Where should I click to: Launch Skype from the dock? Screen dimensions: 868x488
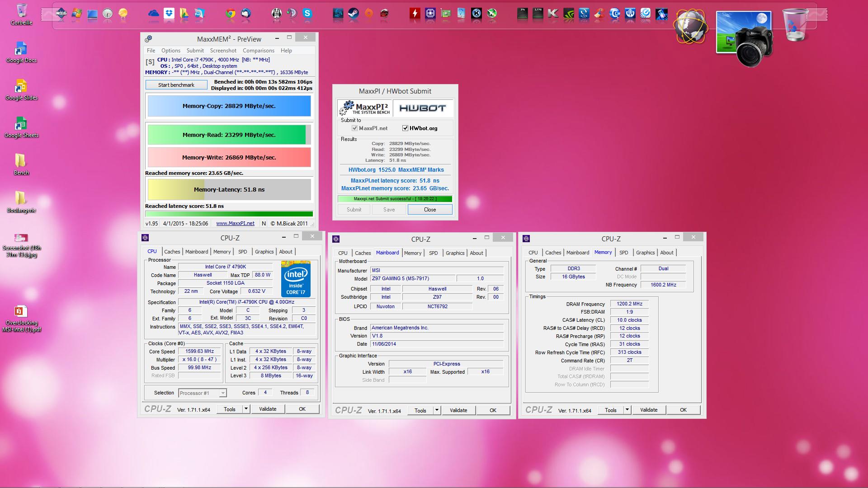pyautogui.click(x=307, y=14)
